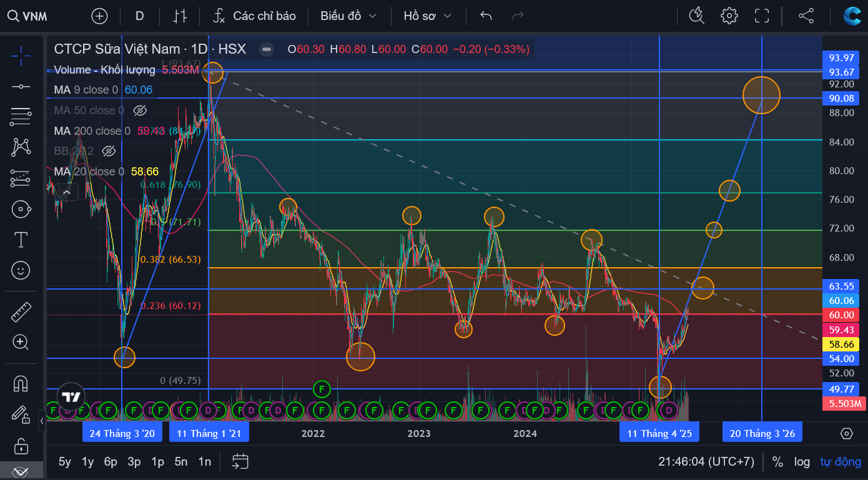Click the 49.77 price label

coord(841,389)
